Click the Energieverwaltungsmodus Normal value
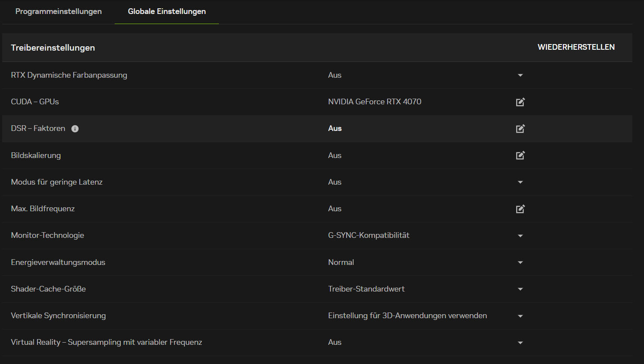 click(341, 262)
